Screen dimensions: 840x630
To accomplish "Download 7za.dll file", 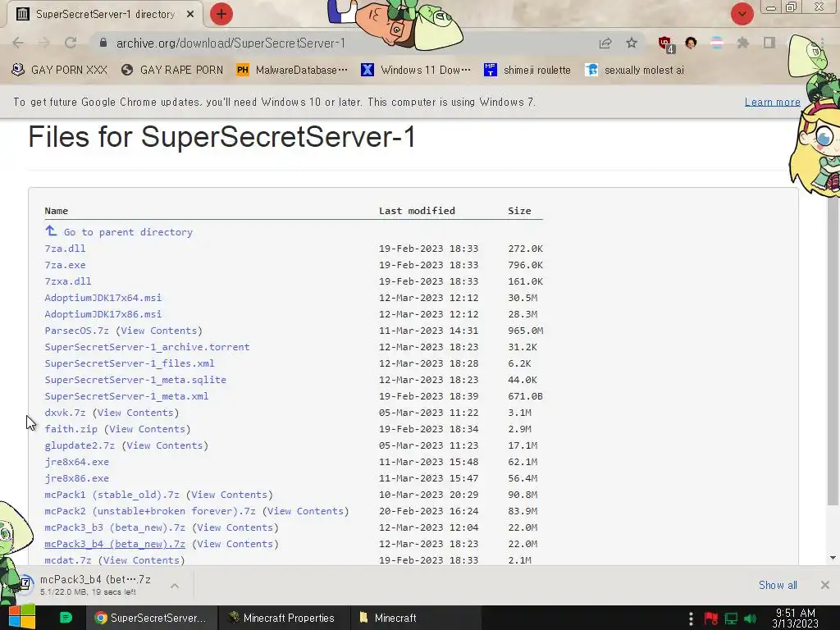I will click(65, 249).
